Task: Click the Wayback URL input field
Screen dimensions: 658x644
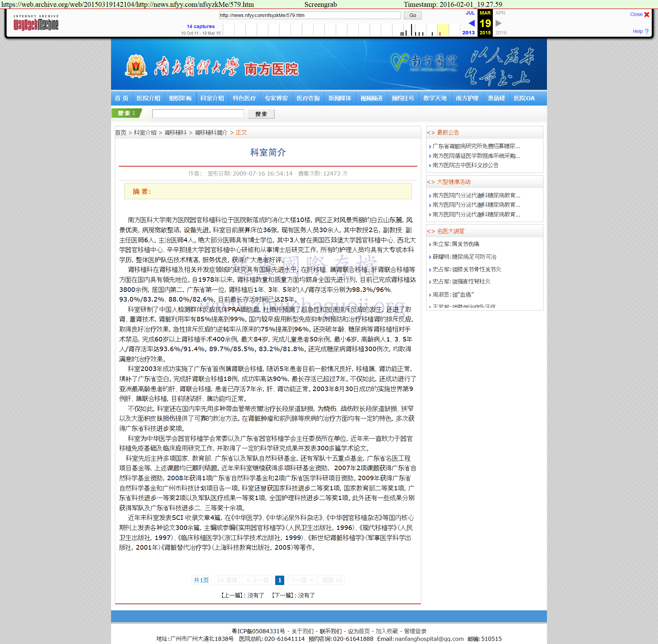Action: pyautogui.click(x=310, y=15)
